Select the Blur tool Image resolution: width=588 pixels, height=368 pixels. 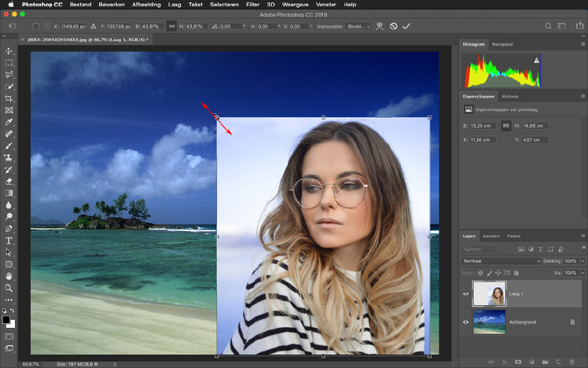[9, 205]
